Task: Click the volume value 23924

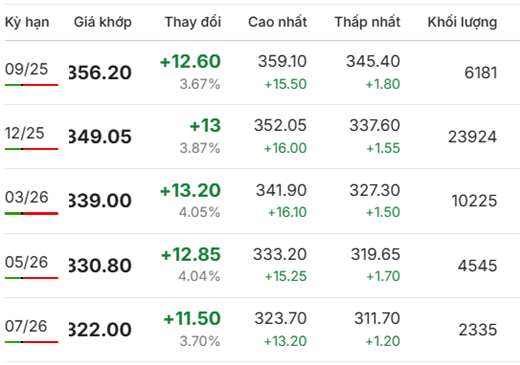Action: coord(472,137)
